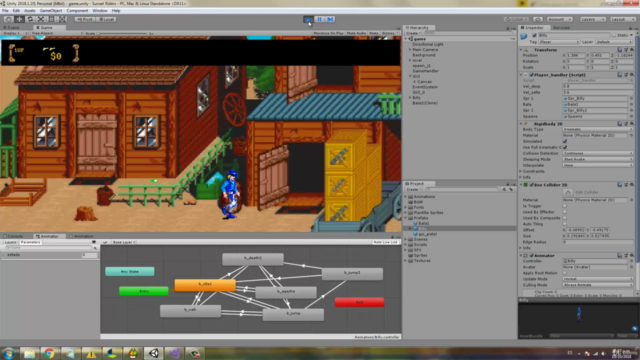
Task: Open the Component menu
Action: point(77,11)
